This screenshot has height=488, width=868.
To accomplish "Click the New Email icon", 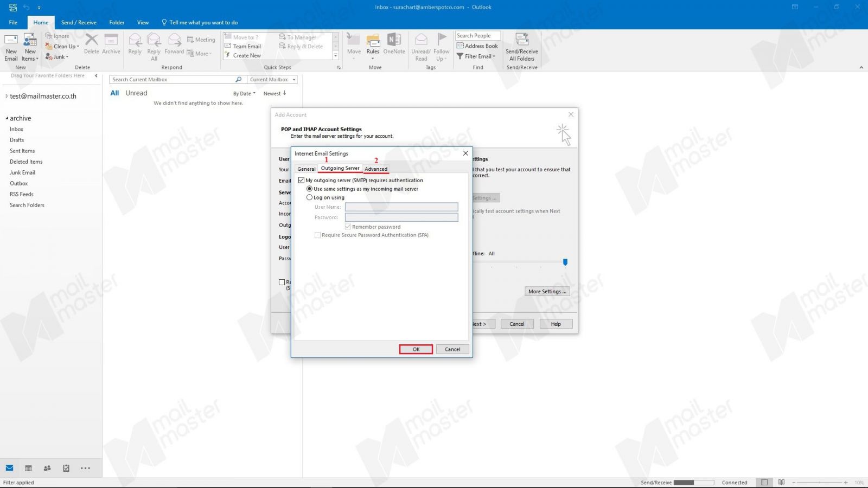I will click(x=11, y=40).
